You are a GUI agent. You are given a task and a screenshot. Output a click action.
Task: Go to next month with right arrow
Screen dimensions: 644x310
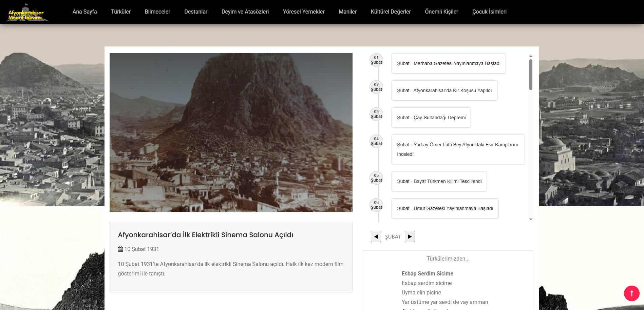pos(410,236)
